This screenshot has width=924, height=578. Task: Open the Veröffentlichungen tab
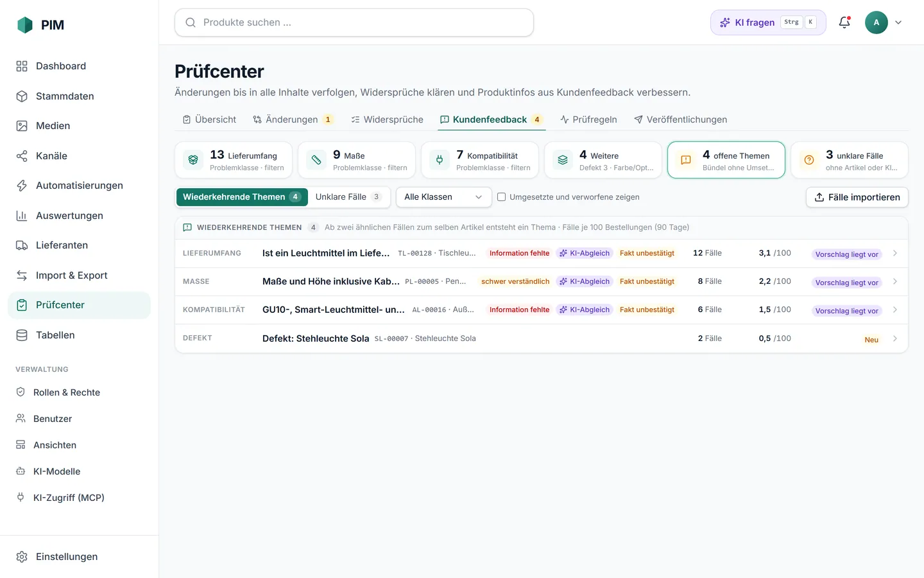click(x=680, y=119)
